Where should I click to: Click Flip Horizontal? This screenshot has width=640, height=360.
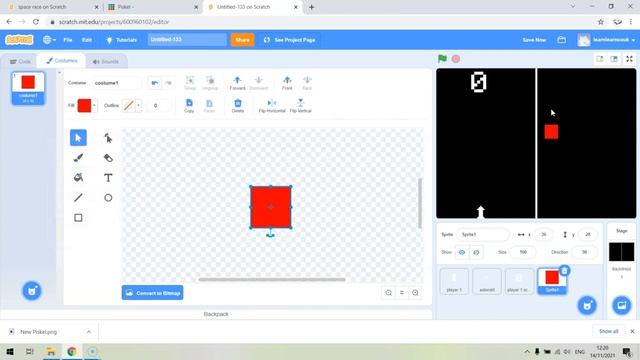[272, 105]
